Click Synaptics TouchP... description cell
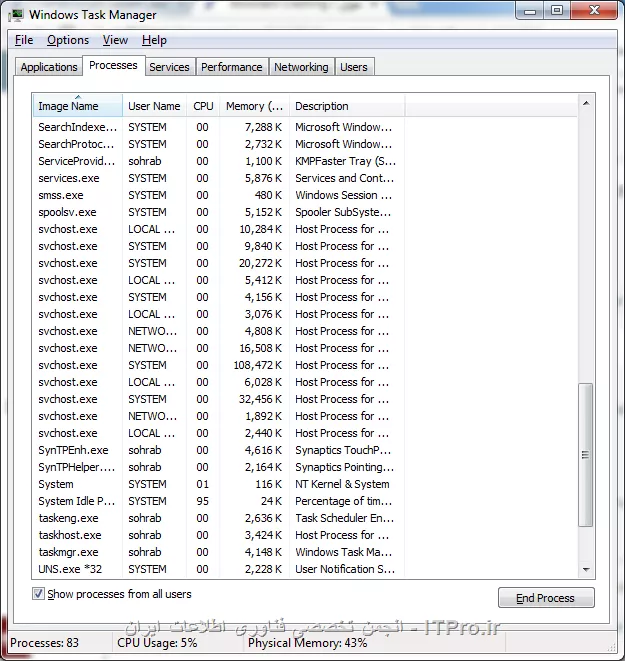Viewport: 625px width, 661px height. point(343,450)
